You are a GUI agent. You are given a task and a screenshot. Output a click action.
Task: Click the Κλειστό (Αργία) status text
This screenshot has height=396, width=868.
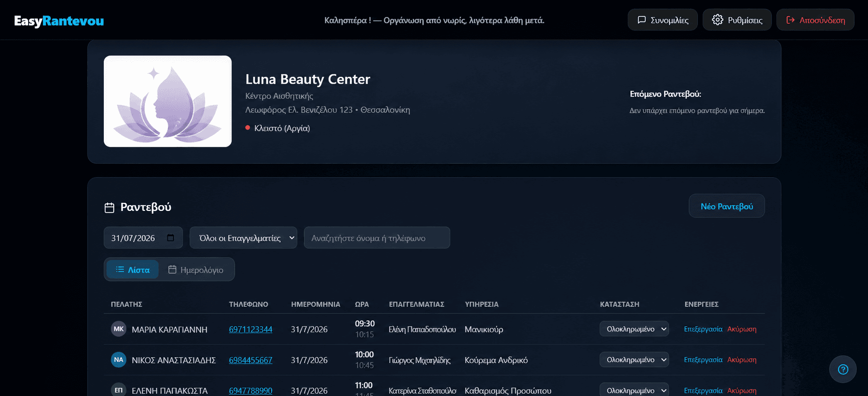pyautogui.click(x=282, y=128)
